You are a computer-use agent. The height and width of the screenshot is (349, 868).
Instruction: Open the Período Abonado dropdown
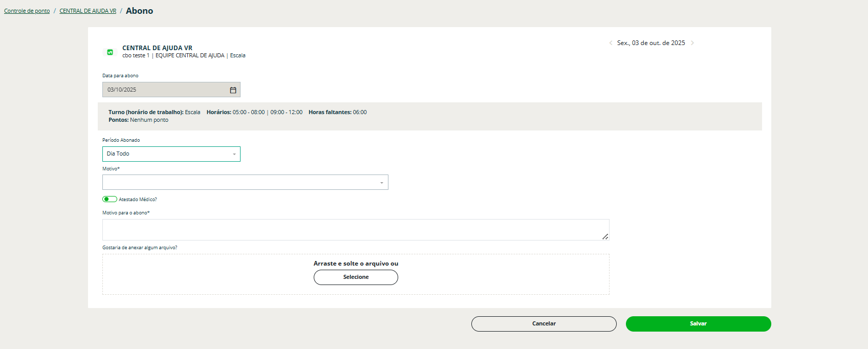coord(171,154)
